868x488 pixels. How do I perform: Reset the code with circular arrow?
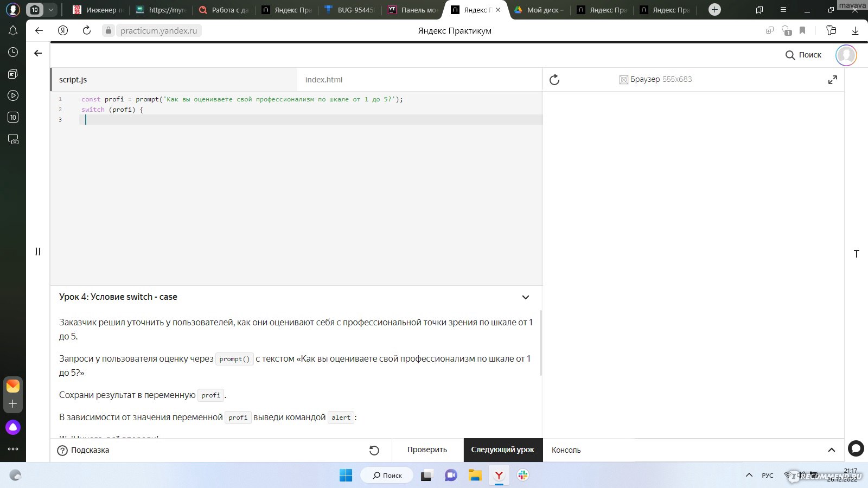pyautogui.click(x=374, y=450)
